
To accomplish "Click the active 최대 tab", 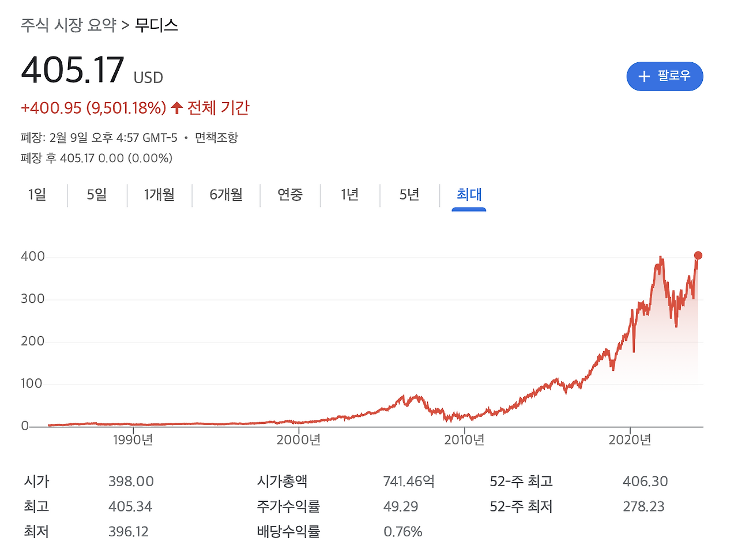I will (x=468, y=196).
